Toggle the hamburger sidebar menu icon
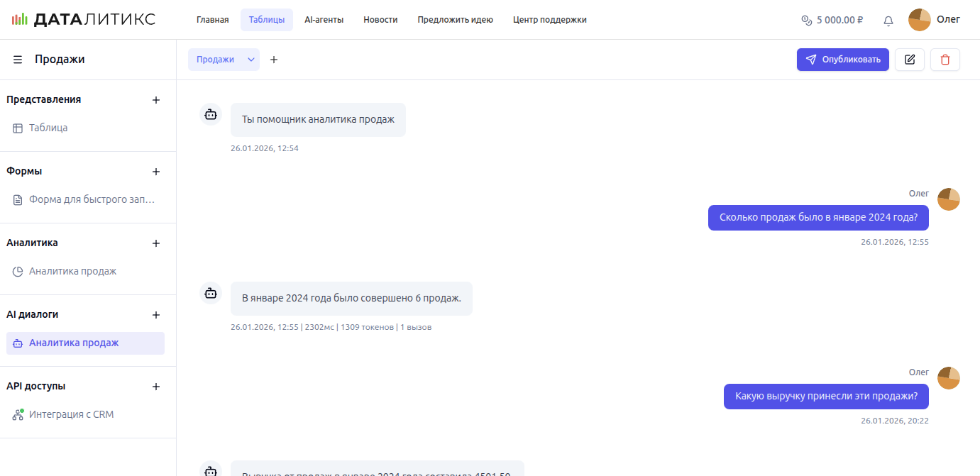The width and height of the screenshot is (980, 476). [x=18, y=60]
